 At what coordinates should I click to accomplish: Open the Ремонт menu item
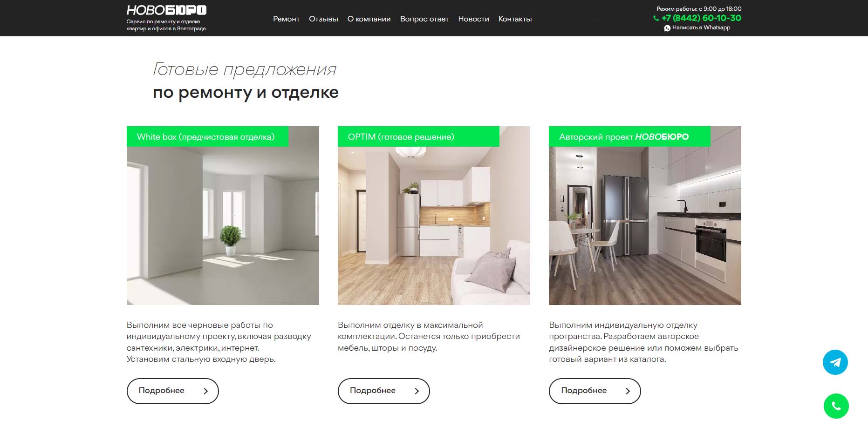[x=286, y=19]
